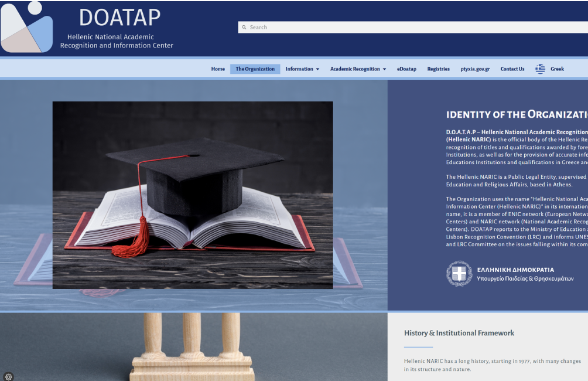Click the Hellenic Republic emblem
The height and width of the screenshot is (381, 588).
tap(459, 274)
